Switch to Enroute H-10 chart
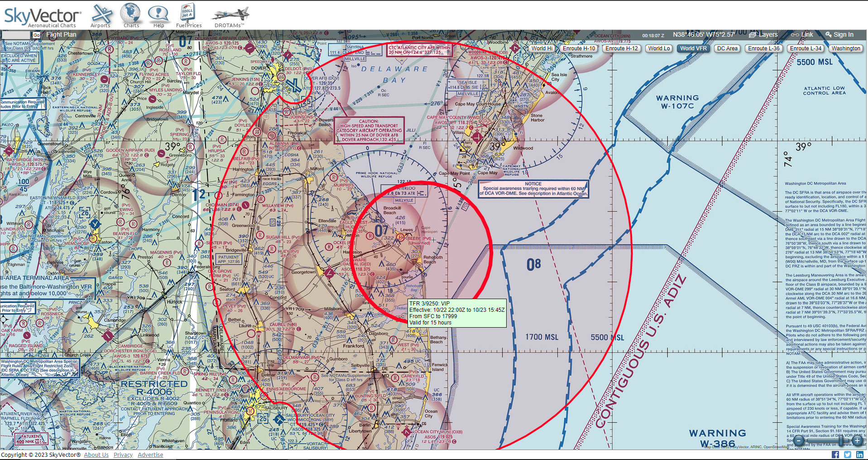Screen dimensions: 868x460 (x=579, y=48)
